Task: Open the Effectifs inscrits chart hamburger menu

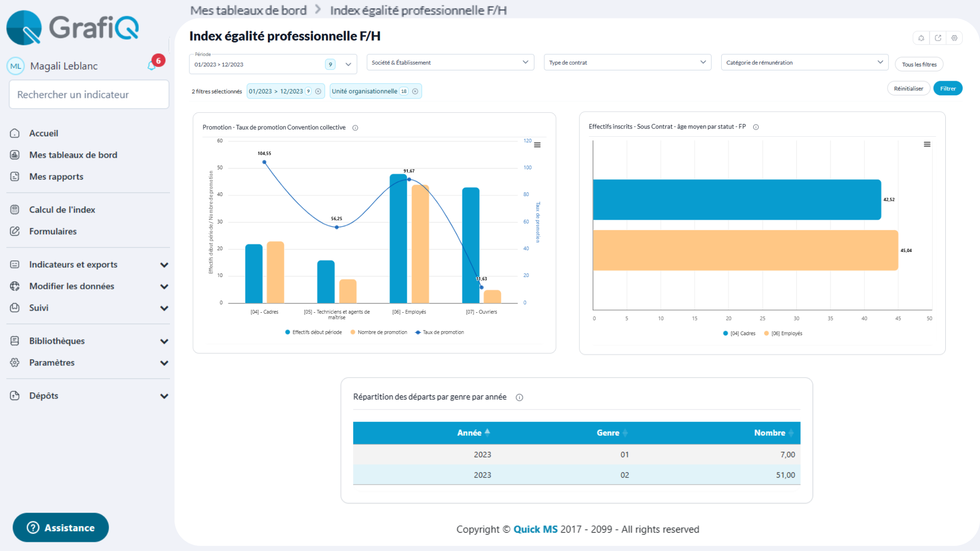Action: click(927, 144)
